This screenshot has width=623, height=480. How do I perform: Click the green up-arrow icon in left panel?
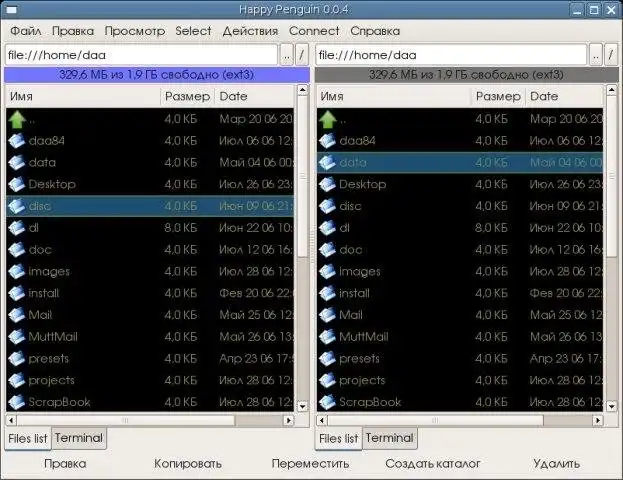pyautogui.click(x=17, y=119)
